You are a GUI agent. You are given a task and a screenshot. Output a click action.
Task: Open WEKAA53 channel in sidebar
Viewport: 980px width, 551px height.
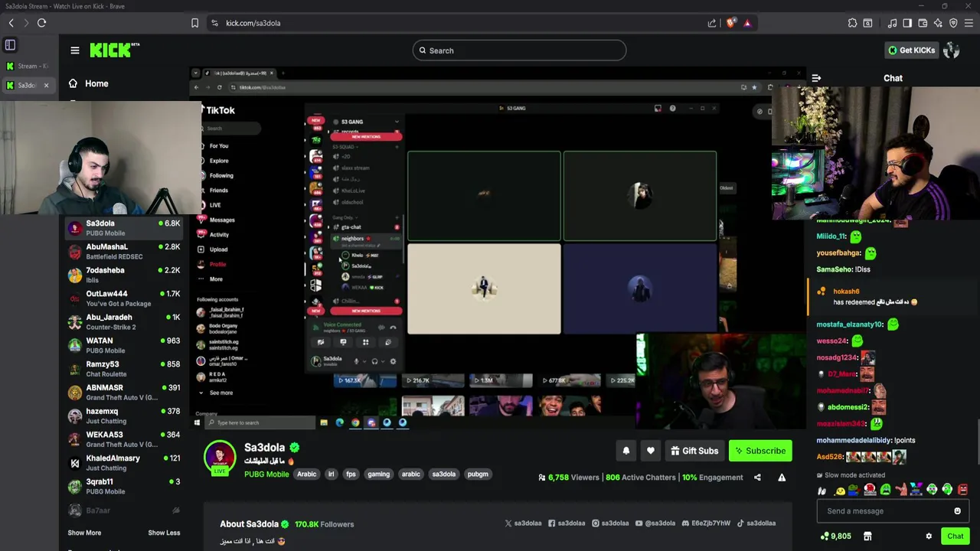(124, 439)
